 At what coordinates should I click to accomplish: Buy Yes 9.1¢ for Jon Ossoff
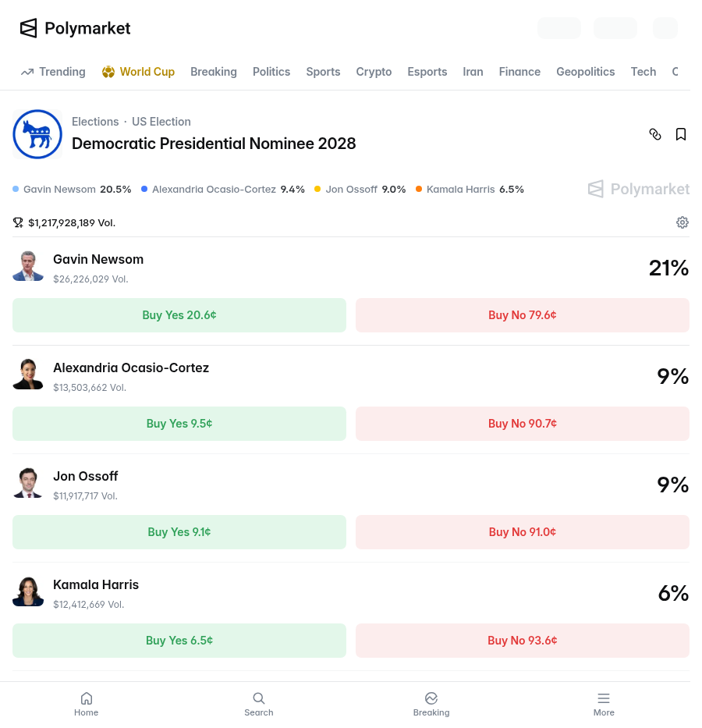(x=179, y=532)
